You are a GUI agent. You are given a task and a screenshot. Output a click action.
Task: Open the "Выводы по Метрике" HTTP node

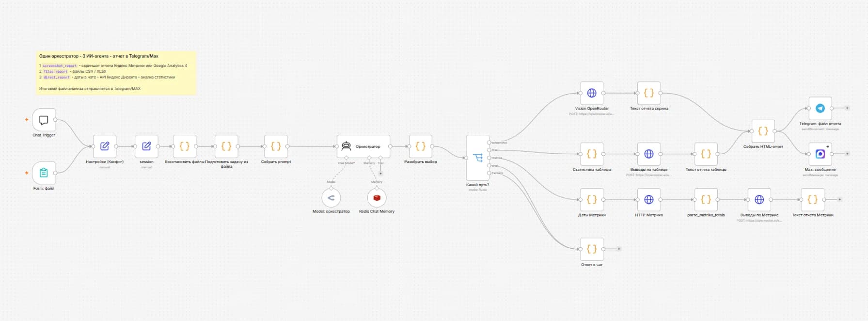pos(759,199)
